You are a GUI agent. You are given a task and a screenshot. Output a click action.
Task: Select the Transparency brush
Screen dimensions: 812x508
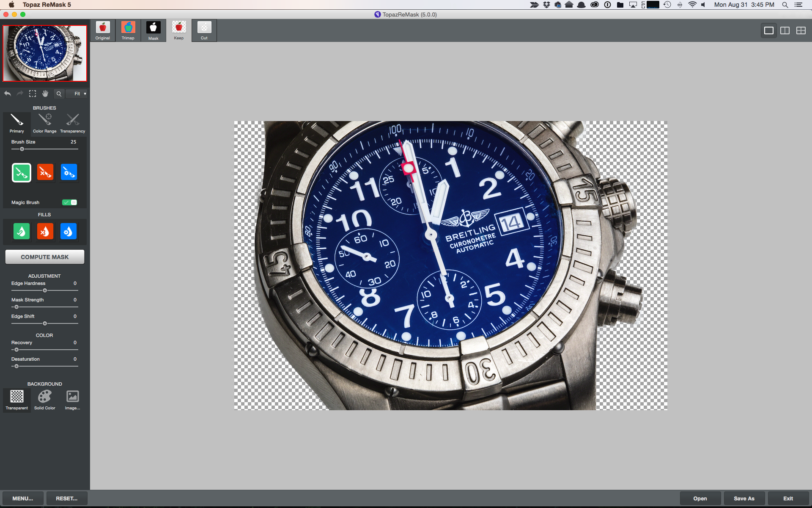pyautogui.click(x=73, y=123)
